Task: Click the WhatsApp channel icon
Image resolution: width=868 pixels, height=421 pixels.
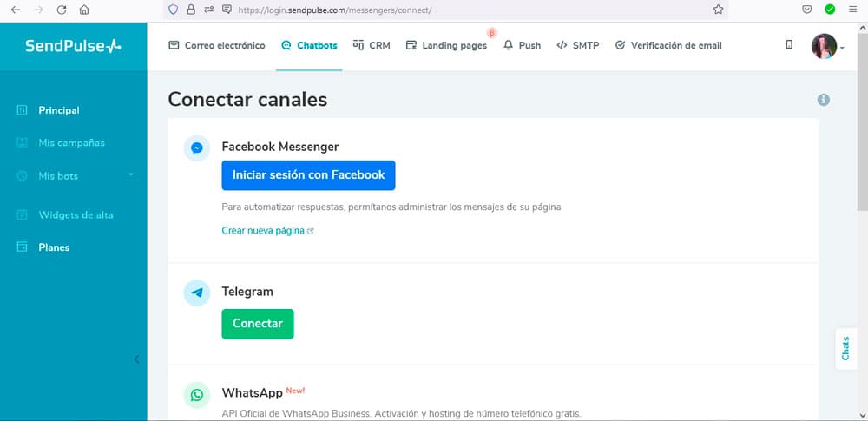Action: click(197, 395)
